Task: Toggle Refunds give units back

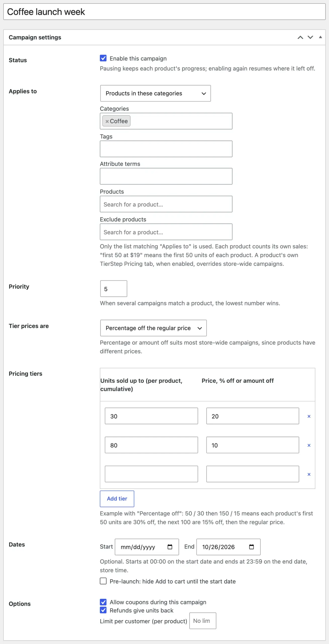Action: [103, 610]
